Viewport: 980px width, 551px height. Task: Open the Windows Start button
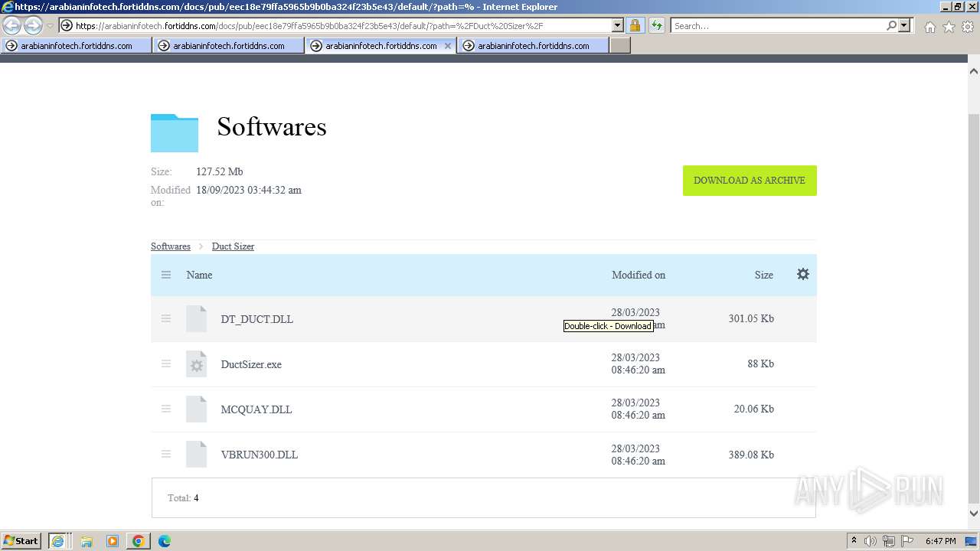click(x=21, y=541)
